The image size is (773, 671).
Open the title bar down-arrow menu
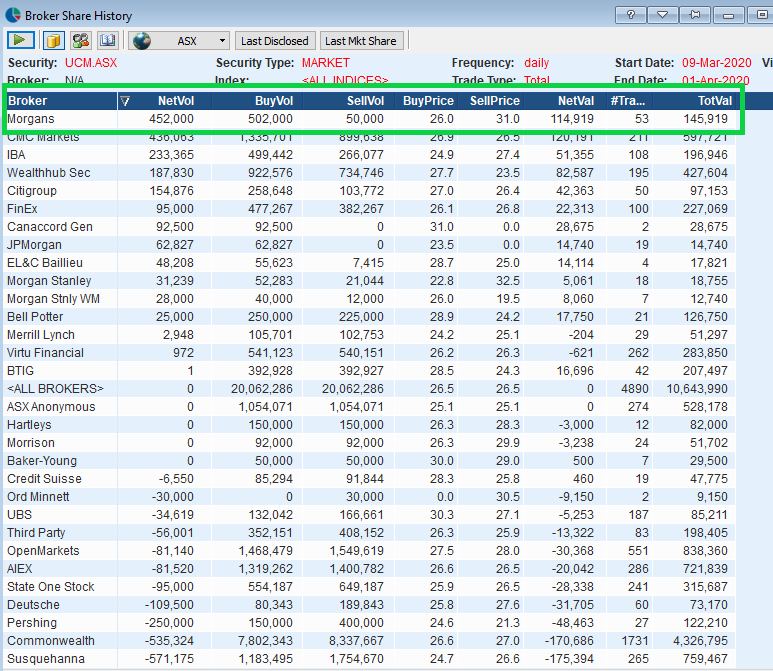(663, 15)
